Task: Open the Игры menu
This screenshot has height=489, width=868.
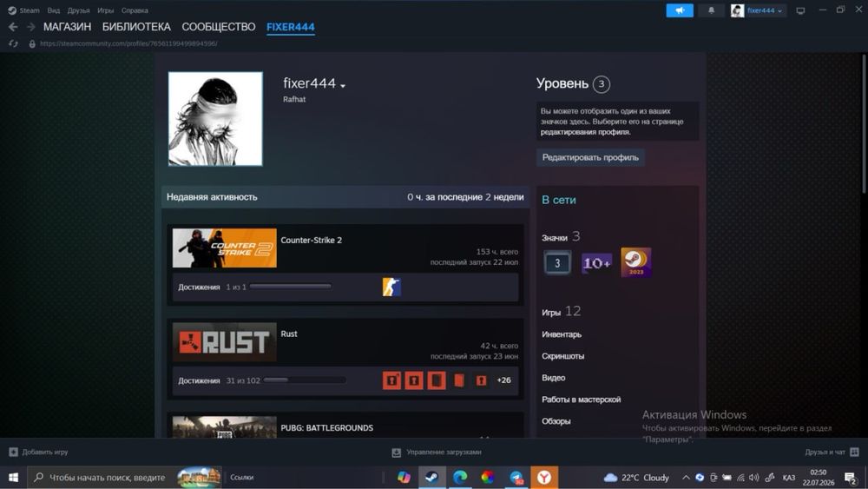Action: click(105, 10)
